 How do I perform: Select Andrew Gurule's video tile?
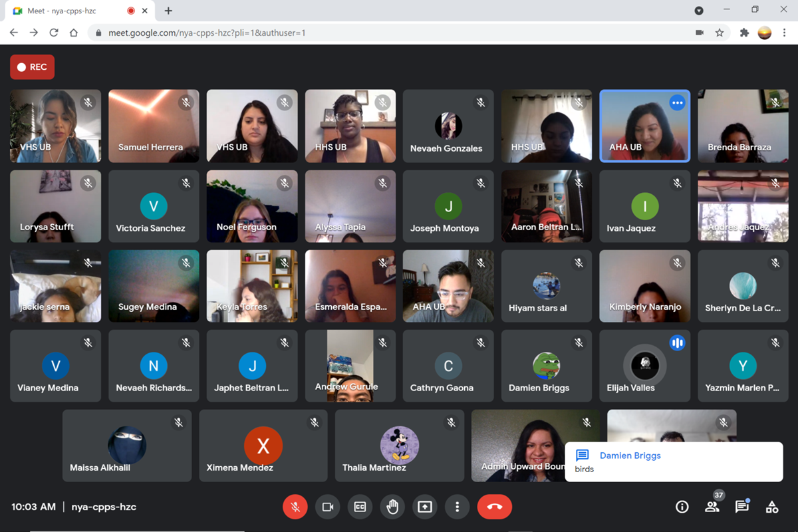[350, 366]
